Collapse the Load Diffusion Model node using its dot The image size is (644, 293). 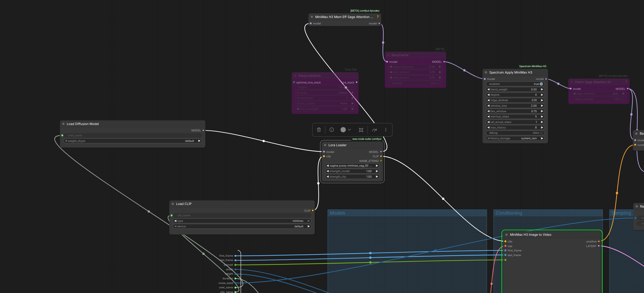click(63, 124)
